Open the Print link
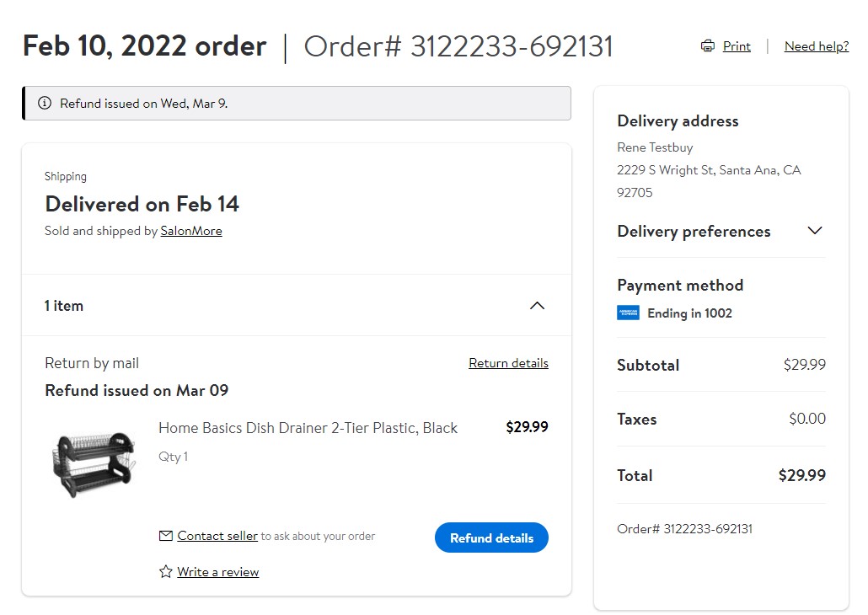Screen dimensions: 868x615 737,46
